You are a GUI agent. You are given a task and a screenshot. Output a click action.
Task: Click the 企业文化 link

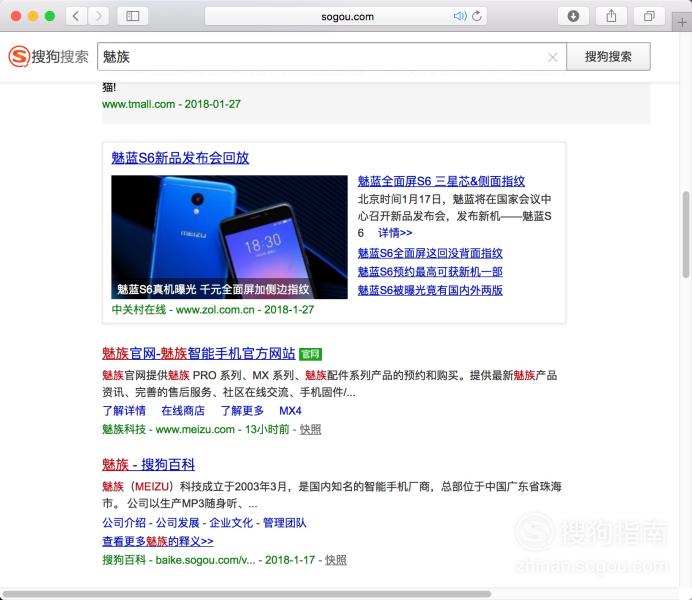231,523
